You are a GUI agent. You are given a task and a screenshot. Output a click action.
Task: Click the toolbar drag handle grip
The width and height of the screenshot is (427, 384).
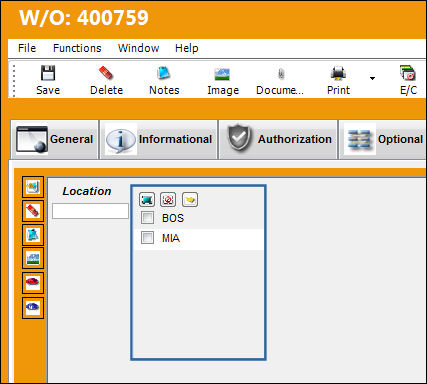pyautogui.click(x=14, y=80)
